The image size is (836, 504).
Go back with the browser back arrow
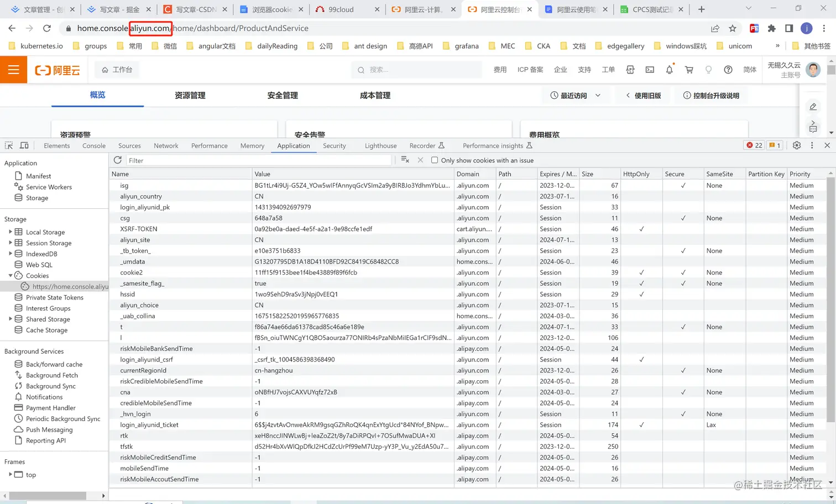click(12, 28)
